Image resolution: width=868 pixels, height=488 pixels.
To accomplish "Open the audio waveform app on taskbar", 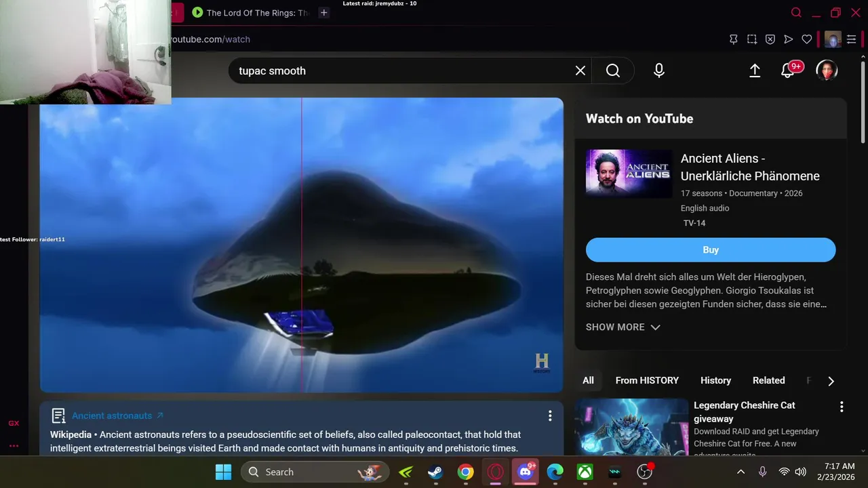I will 614,472.
